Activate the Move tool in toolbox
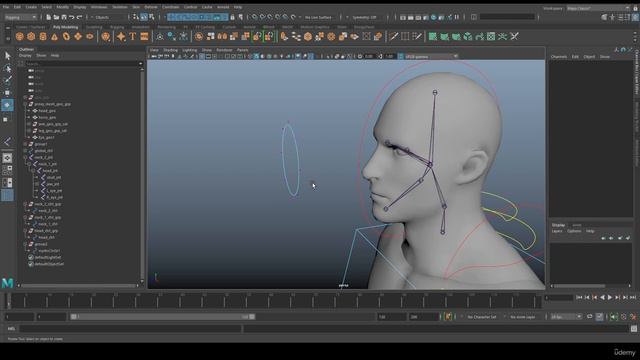This screenshot has width=640, height=360. [x=7, y=93]
